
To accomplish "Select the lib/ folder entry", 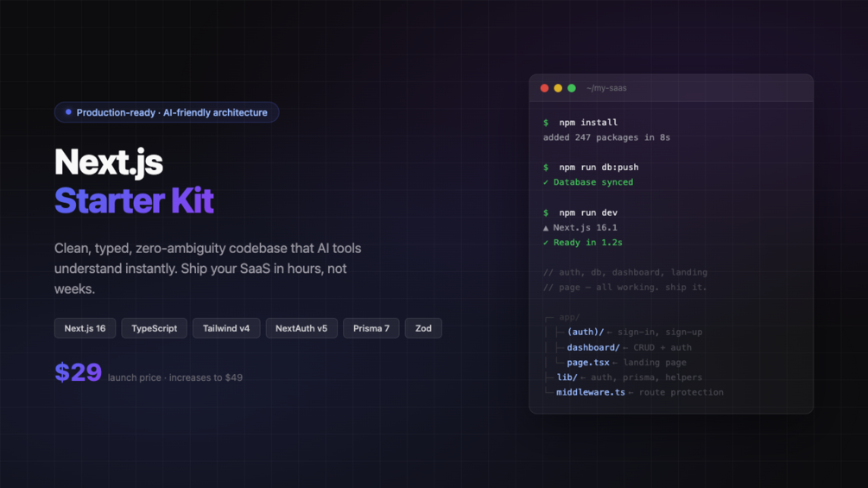I will 567,377.
